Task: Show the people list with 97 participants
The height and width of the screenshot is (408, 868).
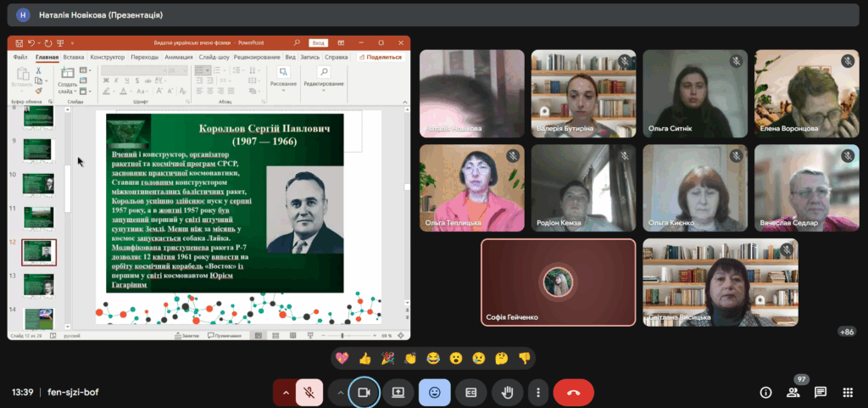Action: click(793, 393)
